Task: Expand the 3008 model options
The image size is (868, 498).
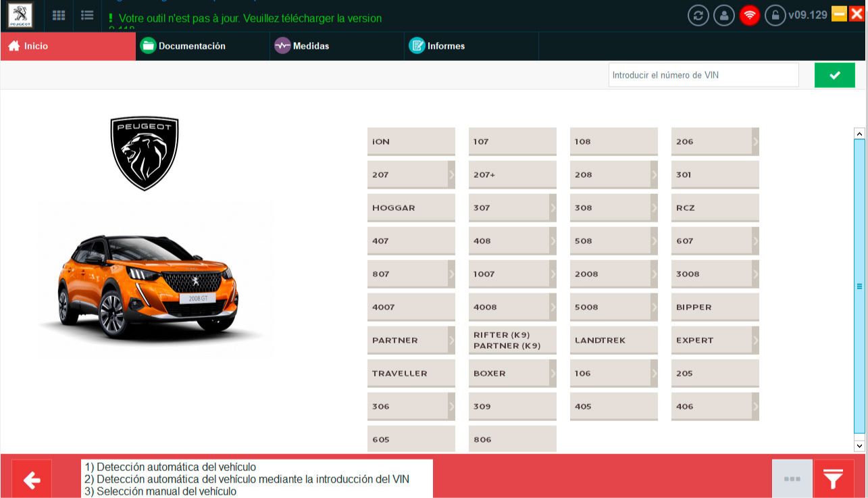Action: pyautogui.click(x=756, y=274)
